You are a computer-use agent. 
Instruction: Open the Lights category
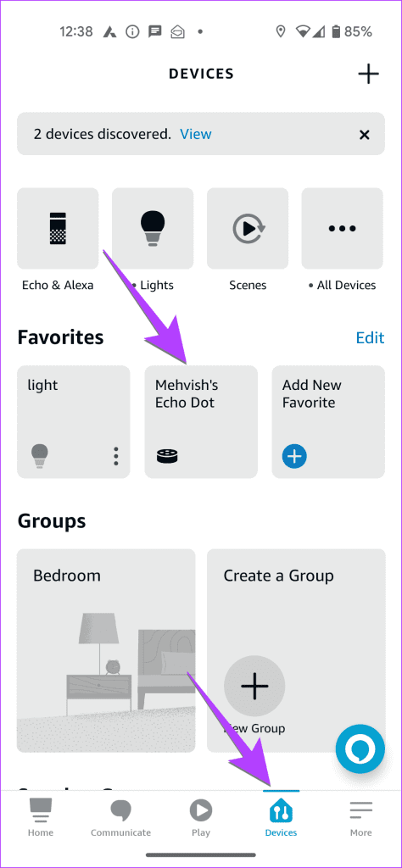click(153, 228)
